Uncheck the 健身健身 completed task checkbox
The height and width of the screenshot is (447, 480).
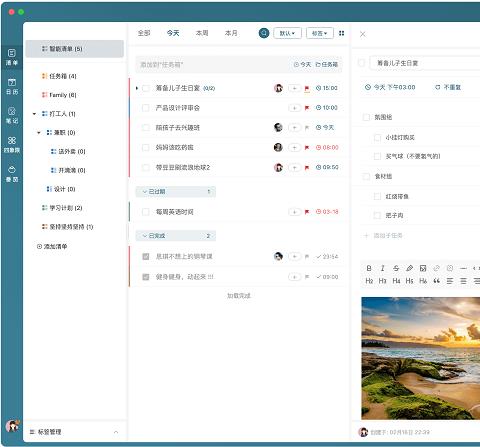tap(146, 277)
